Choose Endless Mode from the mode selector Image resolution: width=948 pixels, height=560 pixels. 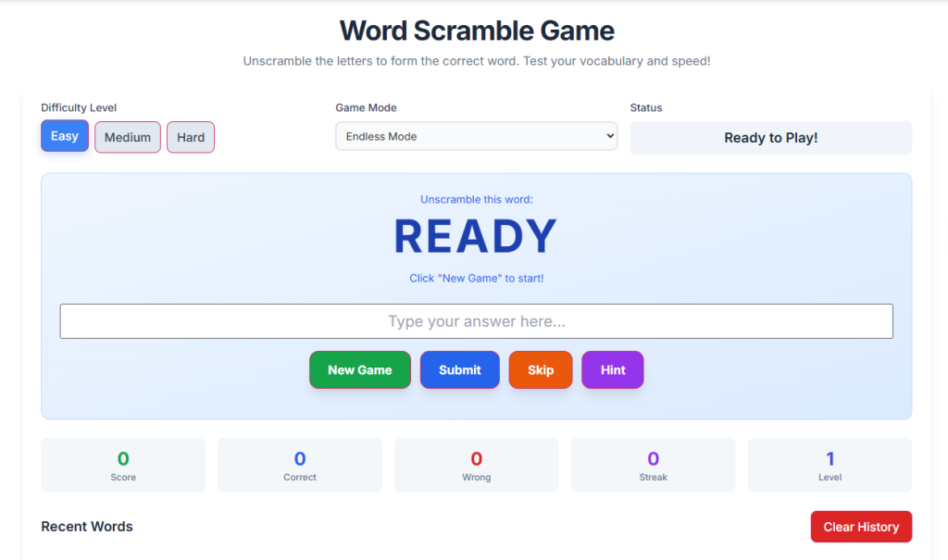476,135
